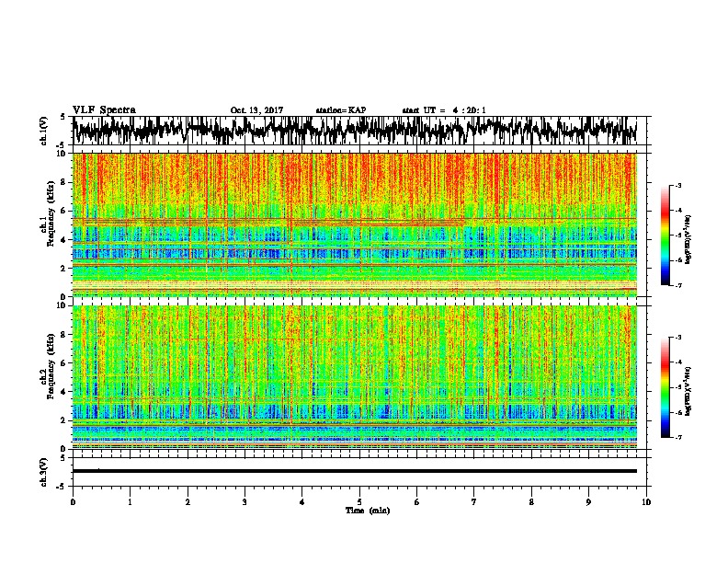
Task: Click the "5" tick on the ch.1(V) axis
Action: click(x=63, y=117)
